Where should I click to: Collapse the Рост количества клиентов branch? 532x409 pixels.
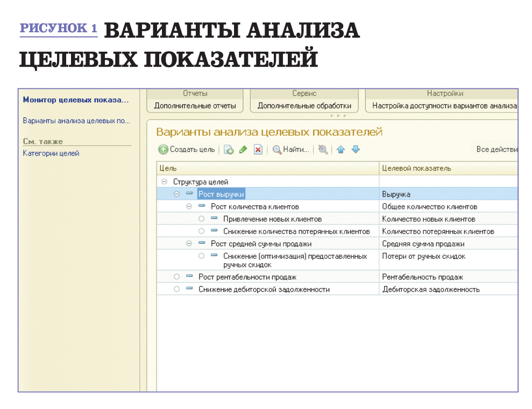189,206
